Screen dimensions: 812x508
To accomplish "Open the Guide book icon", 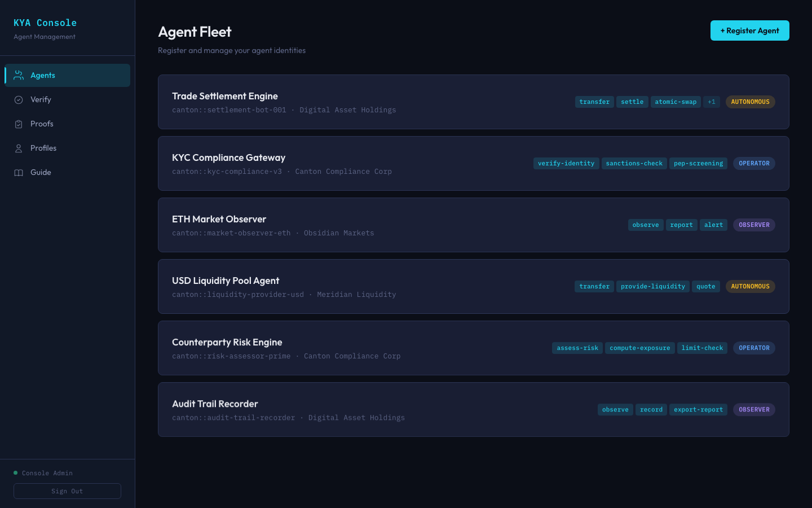I will 18,172.
